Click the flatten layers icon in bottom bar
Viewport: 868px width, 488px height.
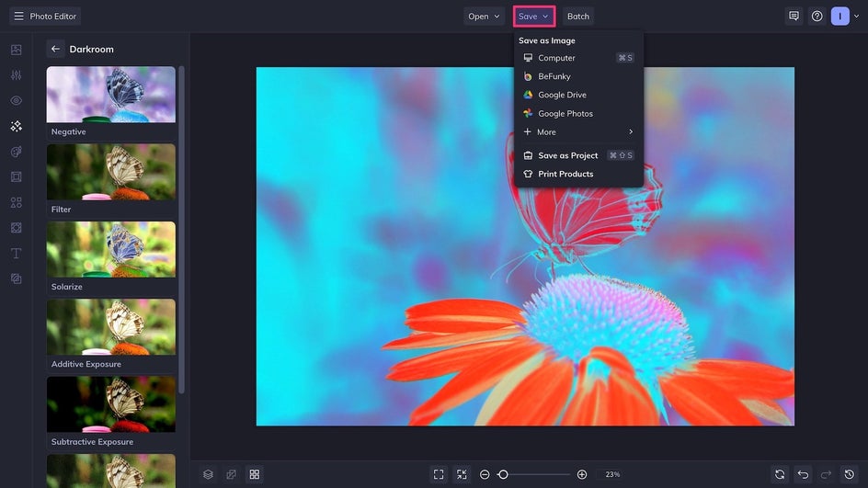click(x=232, y=474)
